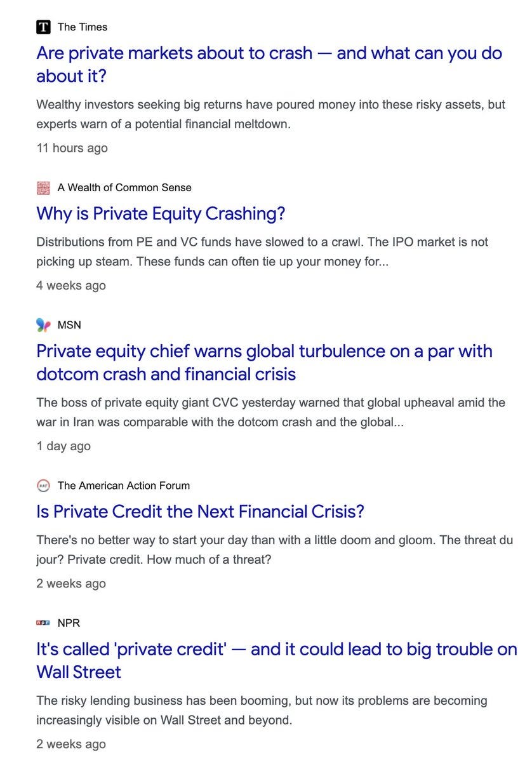
Task: Open 'Private equity chief warns global turbulence' headline
Action: pos(264,363)
